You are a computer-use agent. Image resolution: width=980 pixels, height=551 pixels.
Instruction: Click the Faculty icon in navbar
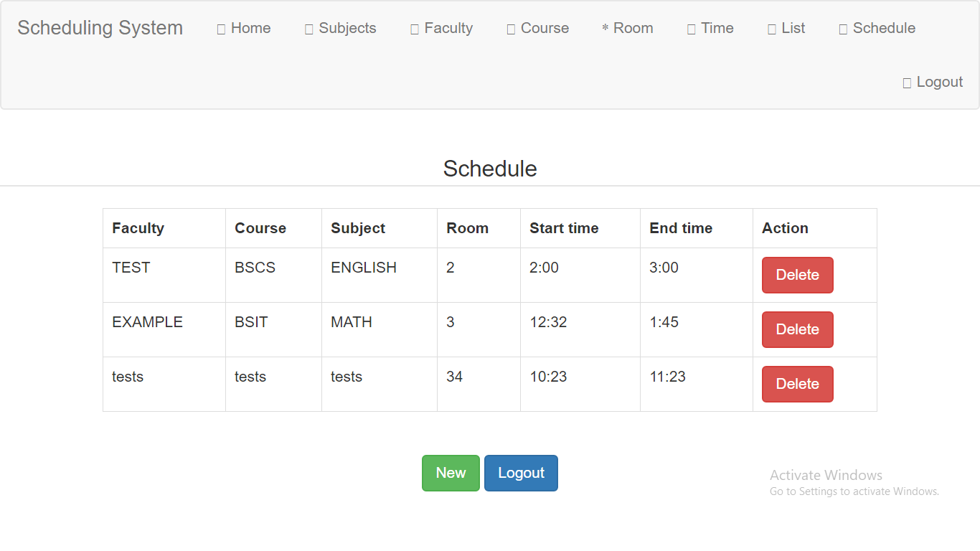click(414, 28)
